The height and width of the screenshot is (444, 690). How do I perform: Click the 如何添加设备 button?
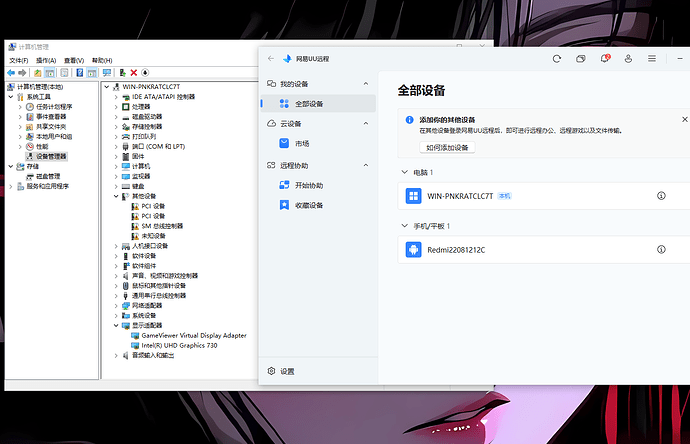tap(447, 147)
